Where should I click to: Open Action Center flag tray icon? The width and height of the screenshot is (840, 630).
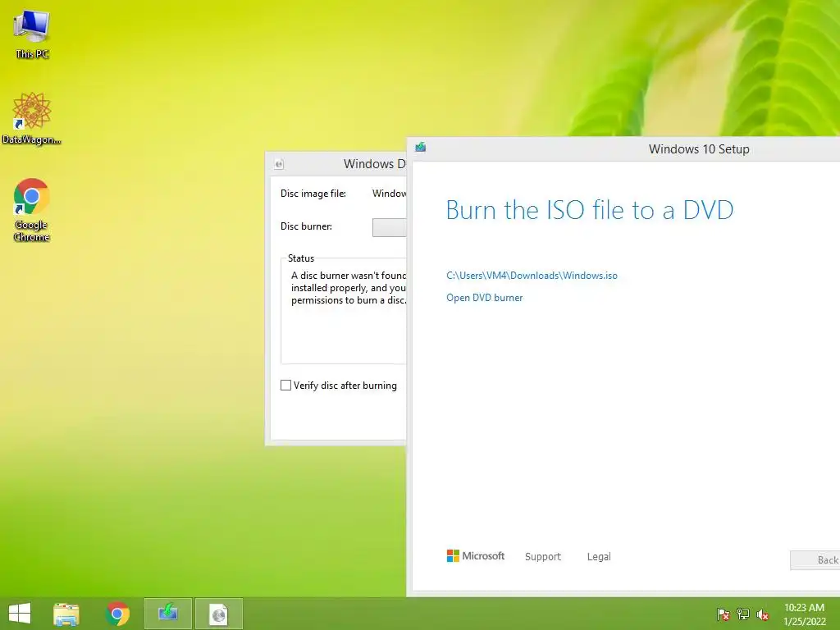point(723,614)
